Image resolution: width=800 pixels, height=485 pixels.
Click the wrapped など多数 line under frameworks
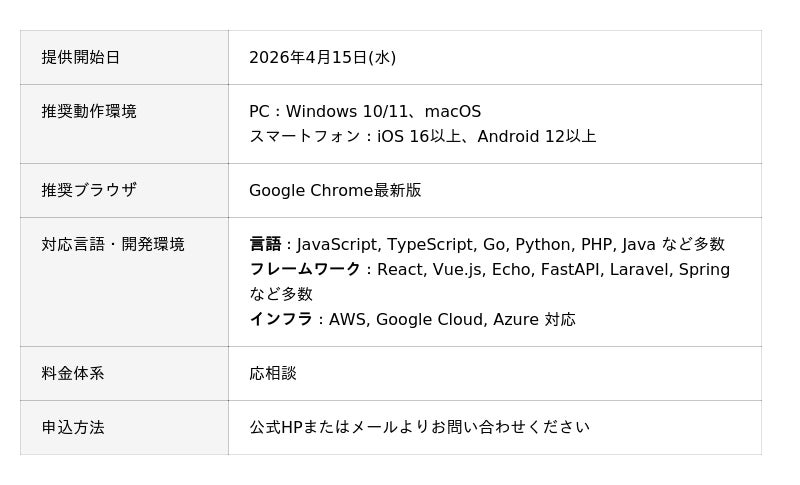click(281, 295)
